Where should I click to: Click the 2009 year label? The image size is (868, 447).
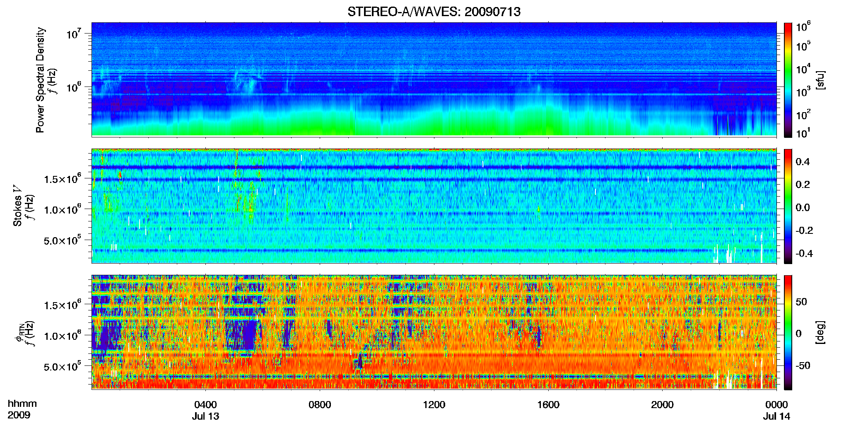pyautogui.click(x=19, y=415)
